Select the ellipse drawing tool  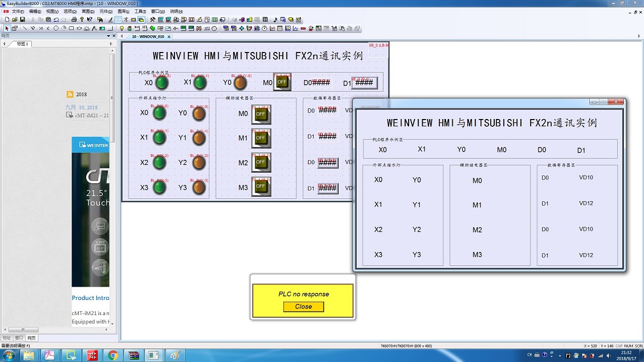click(56, 28)
